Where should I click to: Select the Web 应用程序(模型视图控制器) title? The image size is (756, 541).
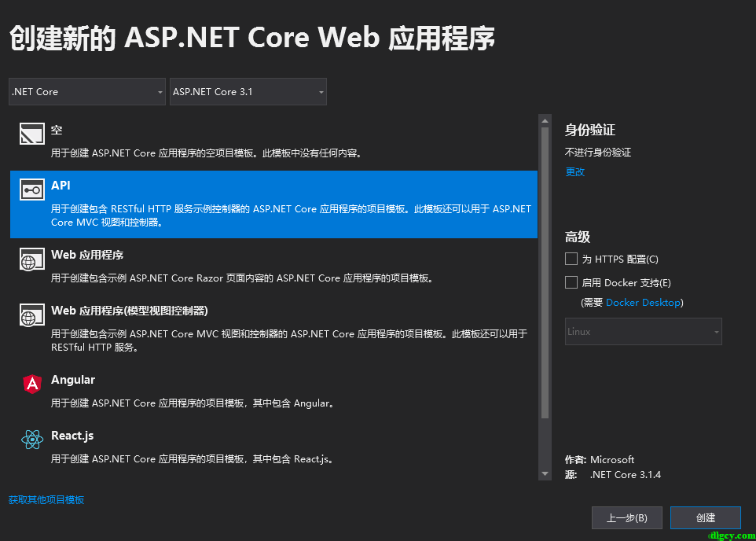[129, 311]
